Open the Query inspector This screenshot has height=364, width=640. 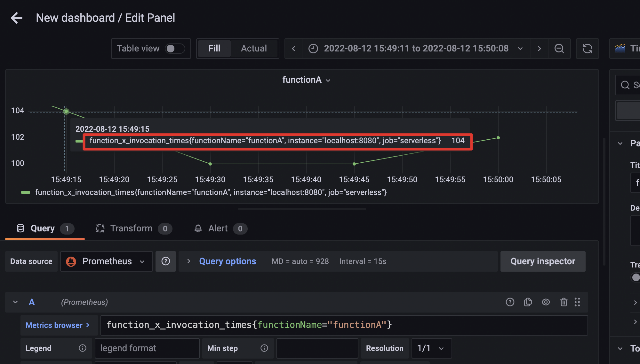click(543, 261)
